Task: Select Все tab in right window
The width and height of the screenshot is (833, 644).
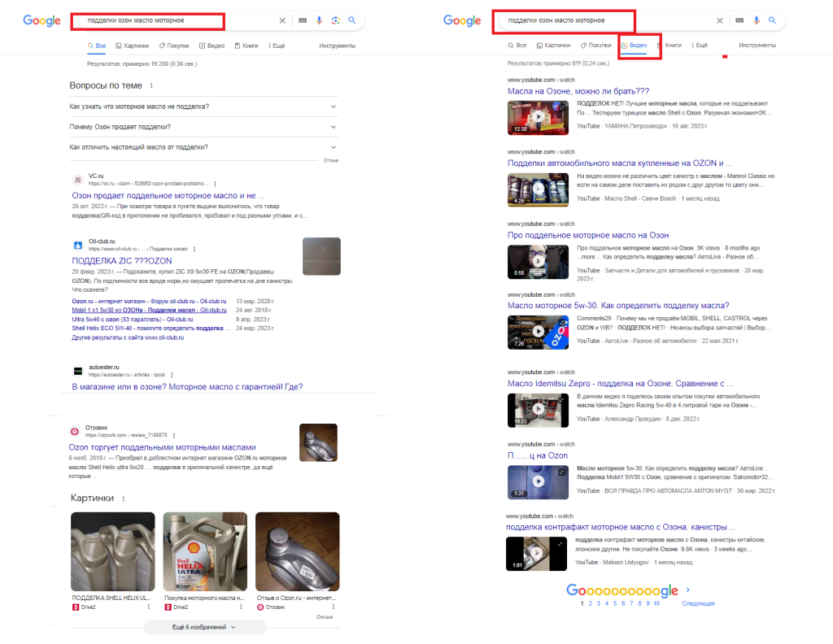Action: [x=517, y=45]
